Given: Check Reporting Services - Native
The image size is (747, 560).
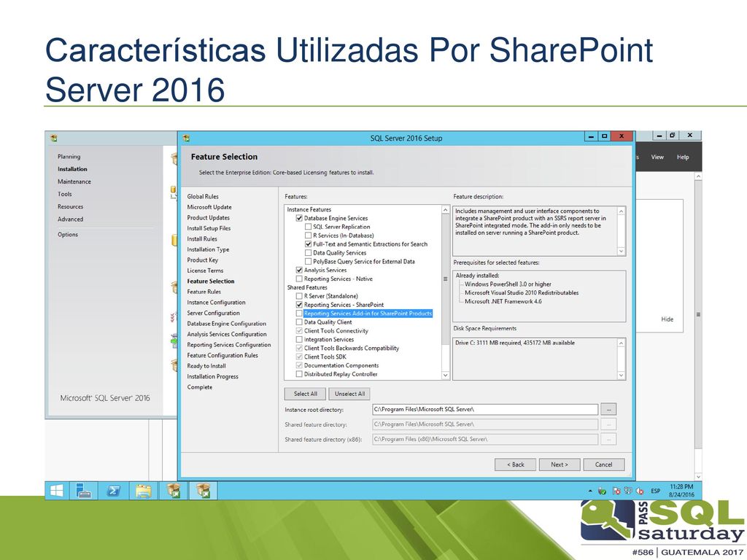Looking at the screenshot, I should click(x=299, y=279).
